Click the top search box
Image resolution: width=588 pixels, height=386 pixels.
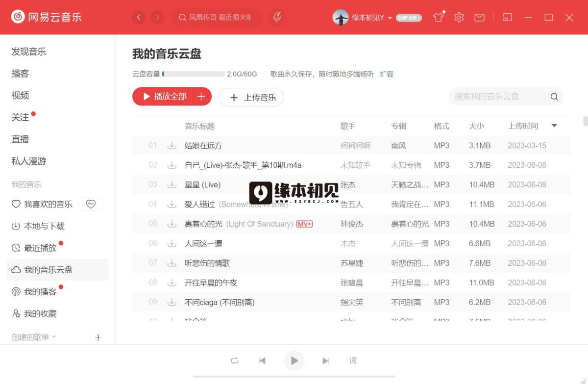click(217, 17)
